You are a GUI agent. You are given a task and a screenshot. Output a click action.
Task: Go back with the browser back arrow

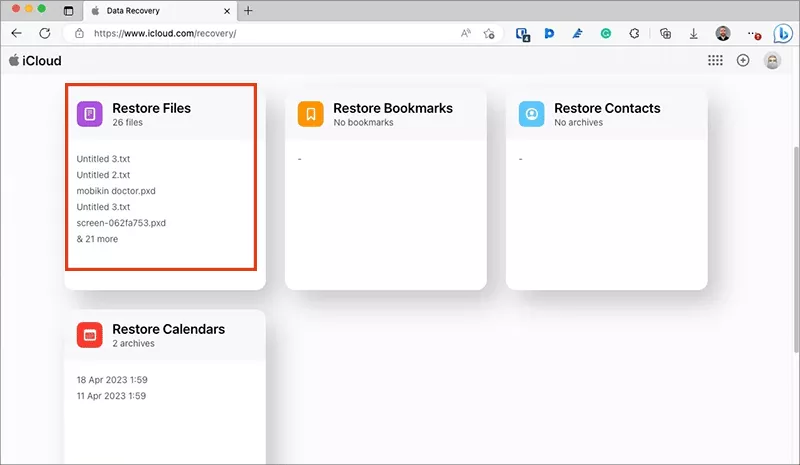coord(16,33)
